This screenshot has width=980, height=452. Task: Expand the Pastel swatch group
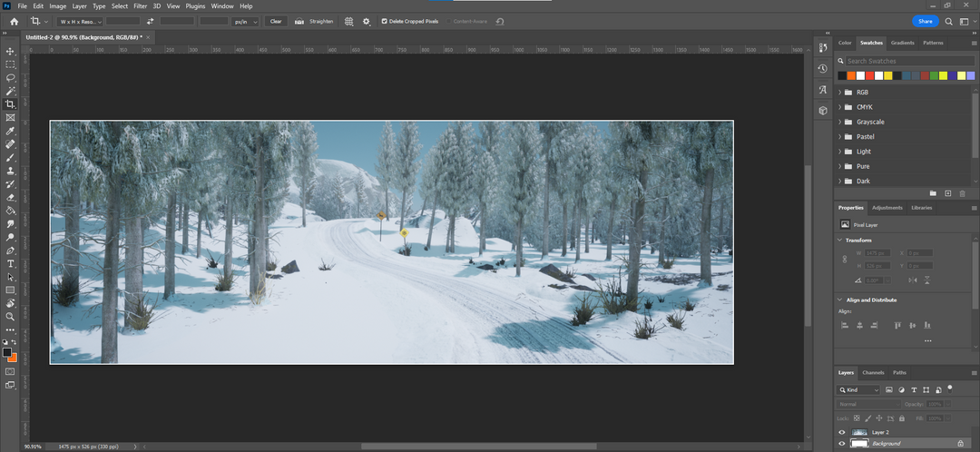tap(839, 137)
